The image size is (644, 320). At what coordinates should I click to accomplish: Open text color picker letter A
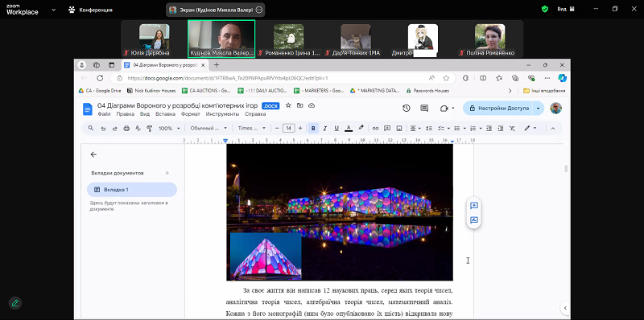[349, 129]
